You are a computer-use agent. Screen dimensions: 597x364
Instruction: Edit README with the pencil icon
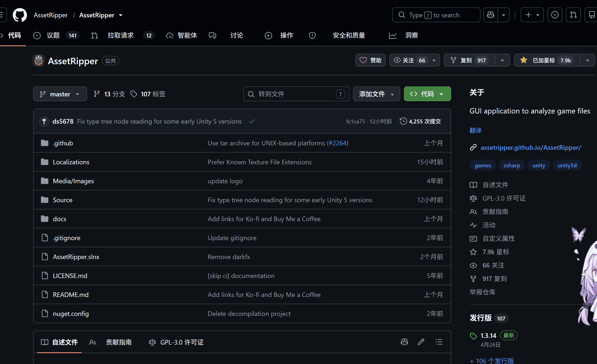coord(421,342)
